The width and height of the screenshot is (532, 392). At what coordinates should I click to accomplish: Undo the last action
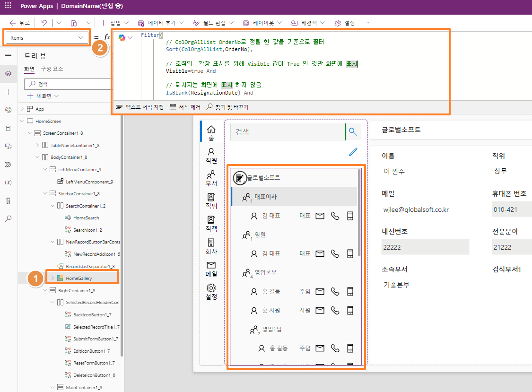(x=44, y=23)
